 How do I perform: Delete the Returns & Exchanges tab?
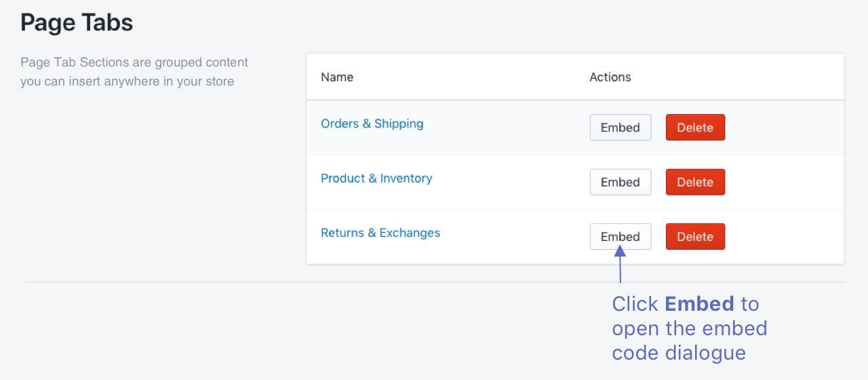pyautogui.click(x=695, y=236)
